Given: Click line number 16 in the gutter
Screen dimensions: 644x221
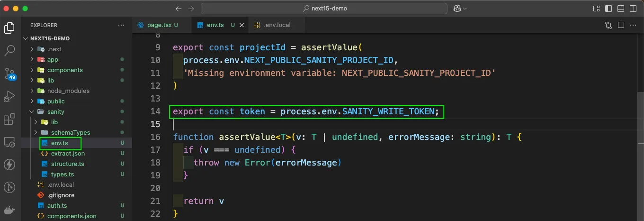Looking at the screenshot, I should [155, 137].
